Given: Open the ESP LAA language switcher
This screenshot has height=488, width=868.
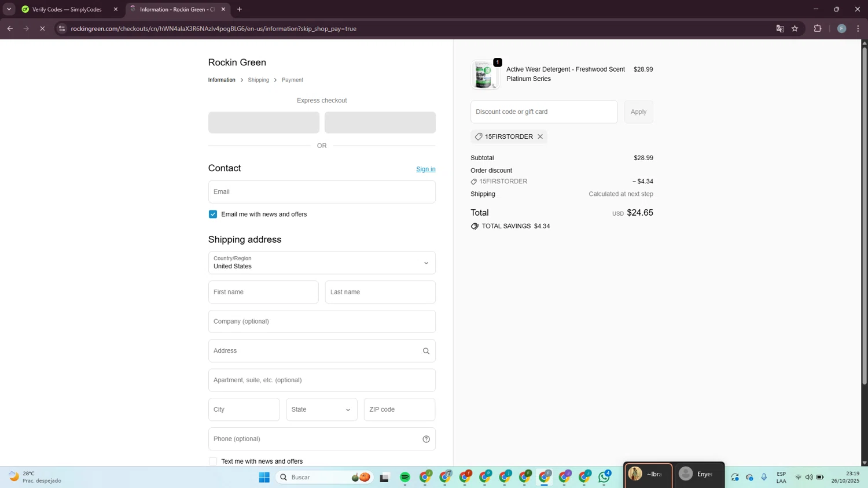Looking at the screenshot, I should coord(781,478).
